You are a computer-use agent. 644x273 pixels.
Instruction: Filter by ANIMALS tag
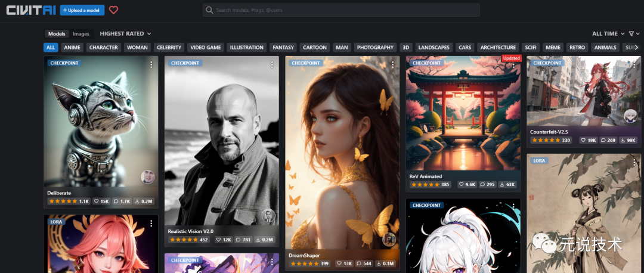605,48
